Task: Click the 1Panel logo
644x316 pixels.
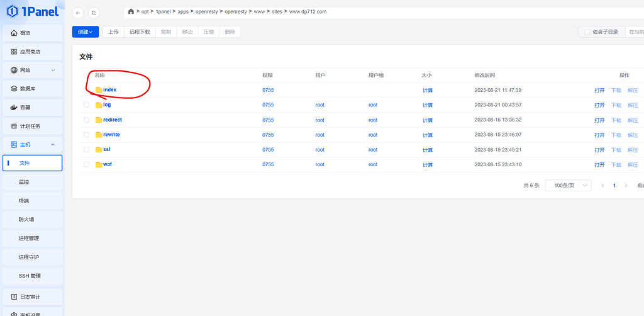Action: [32, 11]
